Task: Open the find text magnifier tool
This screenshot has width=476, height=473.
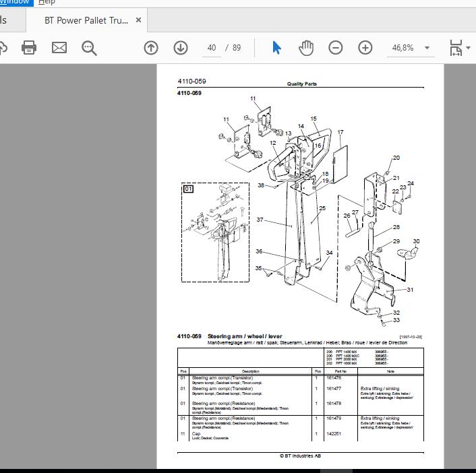Action: click(x=89, y=49)
